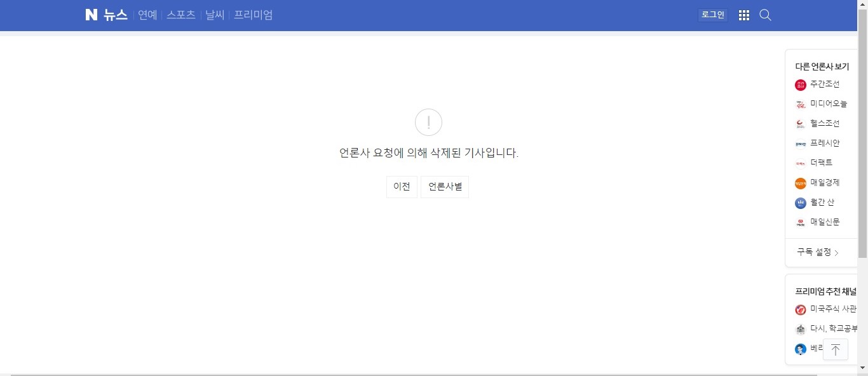Click the Naver N logo icon

tap(92, 15)
